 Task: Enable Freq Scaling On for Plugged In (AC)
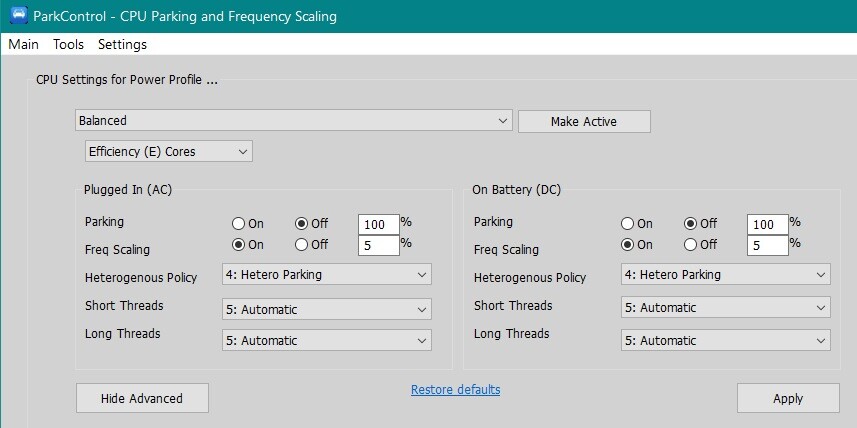click(x=248, y=244)
